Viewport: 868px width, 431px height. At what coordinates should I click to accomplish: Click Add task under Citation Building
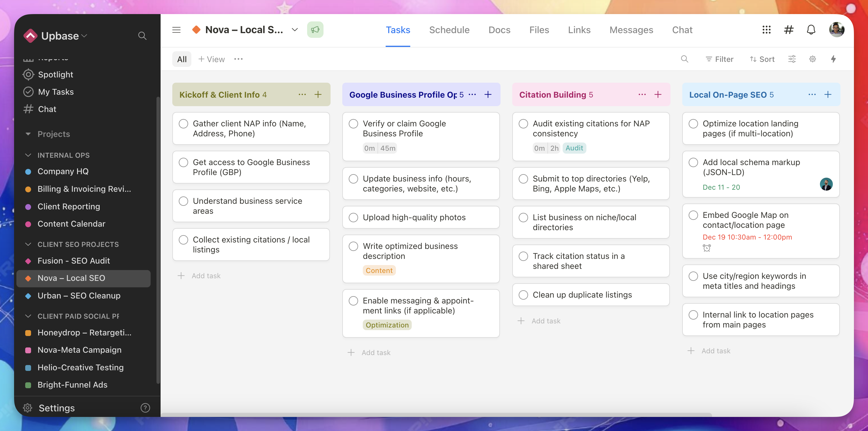tap(546, 321)
